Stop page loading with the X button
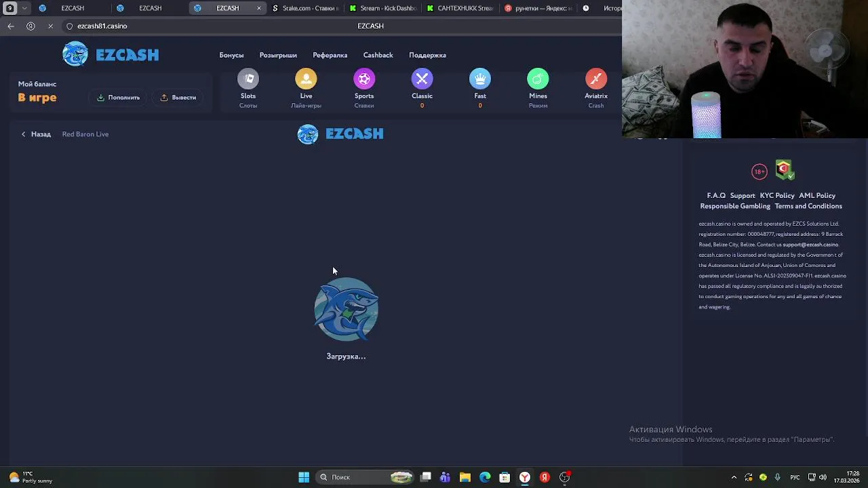Screen dimensions: 868x488 pyautogui.click(x=50, y=26)
